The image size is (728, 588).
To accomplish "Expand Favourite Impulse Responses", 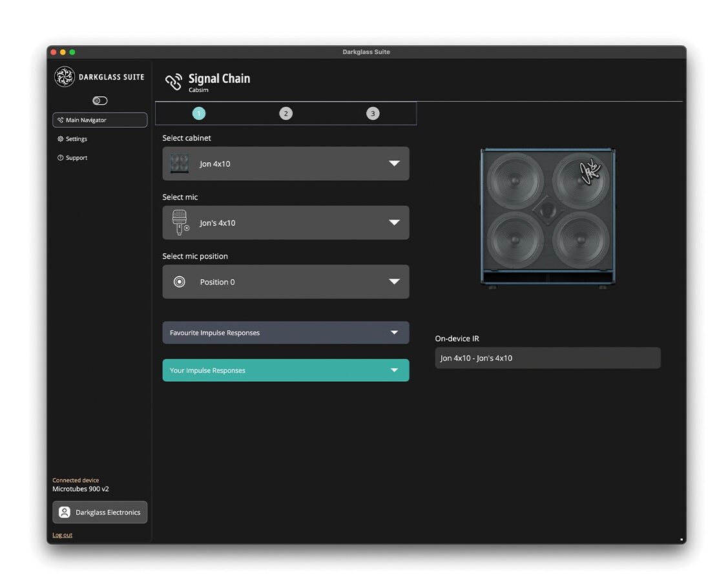I will coord(286,333).
